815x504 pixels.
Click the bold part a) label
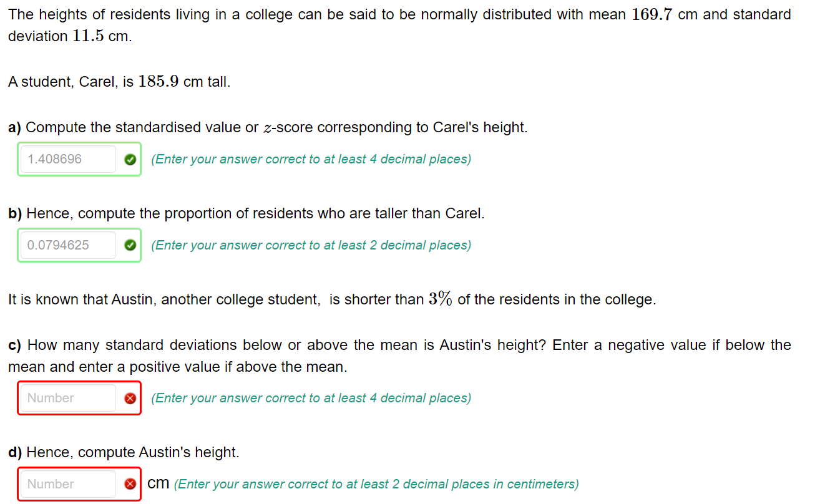pos(13,127)
